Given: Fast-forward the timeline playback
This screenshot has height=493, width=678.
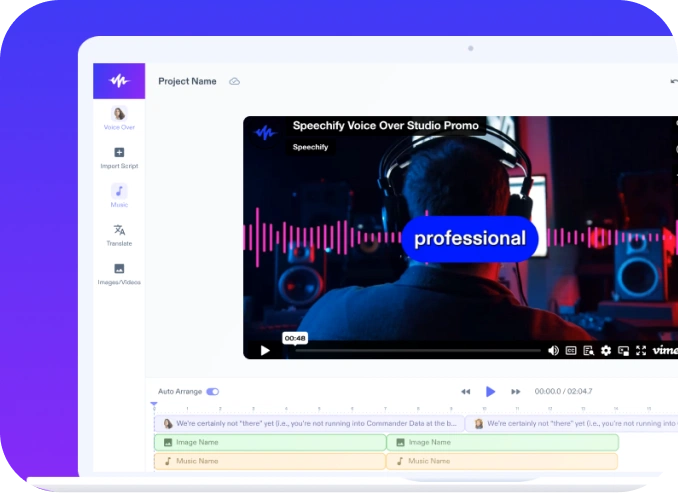Looking at the screenshot, I should coord(515,391).
